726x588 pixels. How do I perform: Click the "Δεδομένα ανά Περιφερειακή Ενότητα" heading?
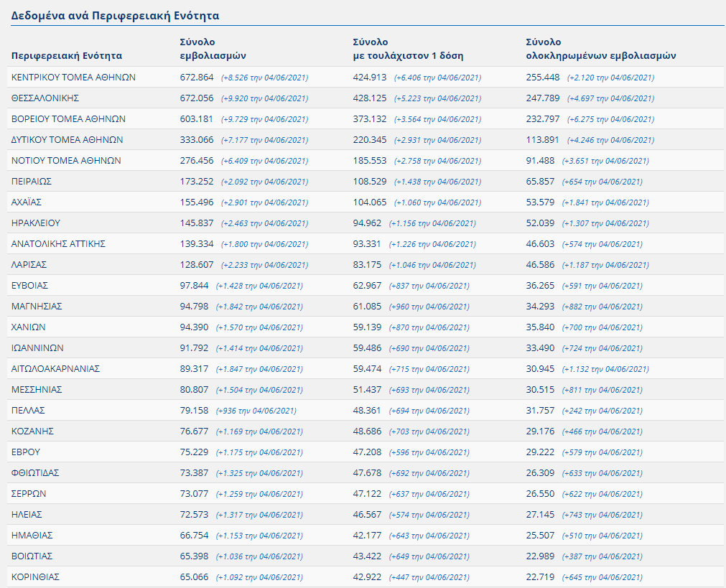115,16
